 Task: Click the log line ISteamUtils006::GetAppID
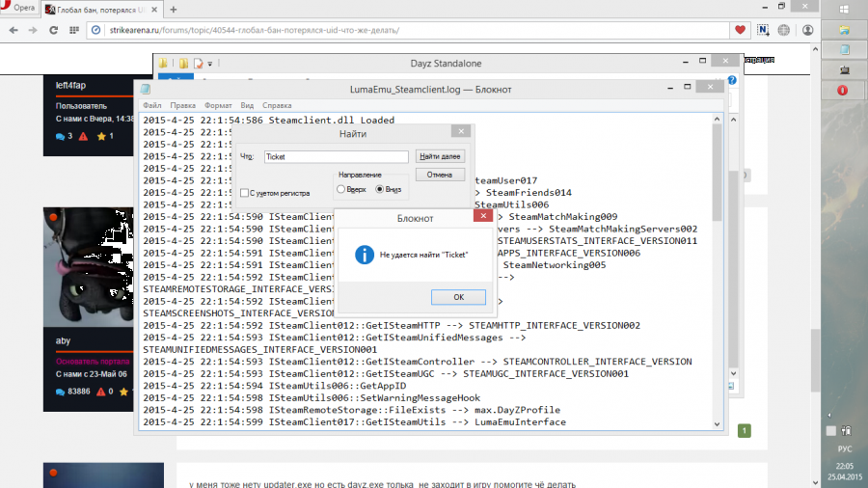(275, 386)
